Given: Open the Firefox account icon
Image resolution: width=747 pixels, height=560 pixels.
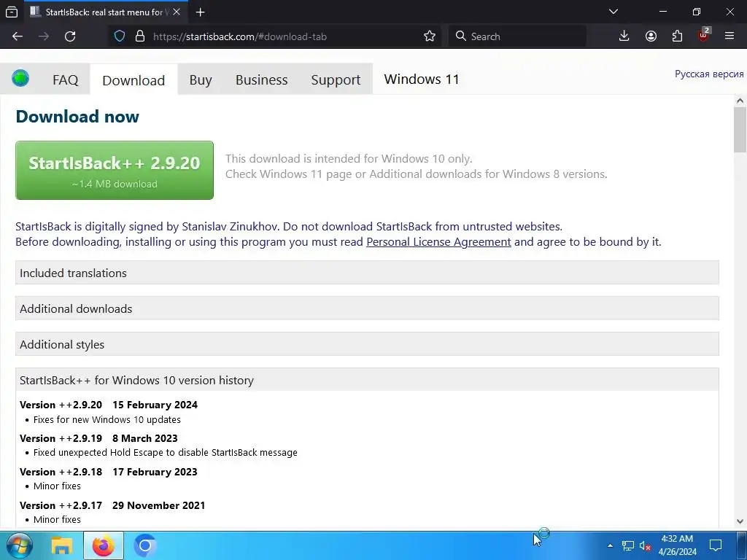Looking at the screenshot, I should 651,36.
